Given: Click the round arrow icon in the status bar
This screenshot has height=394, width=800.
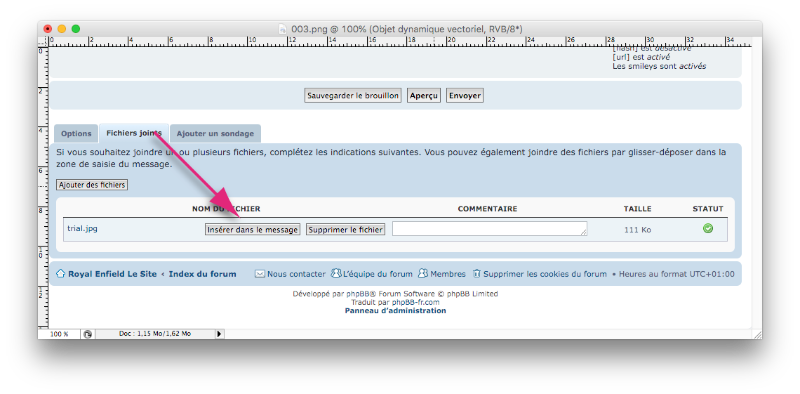Looking at the screenshot, I should (87, 334).
